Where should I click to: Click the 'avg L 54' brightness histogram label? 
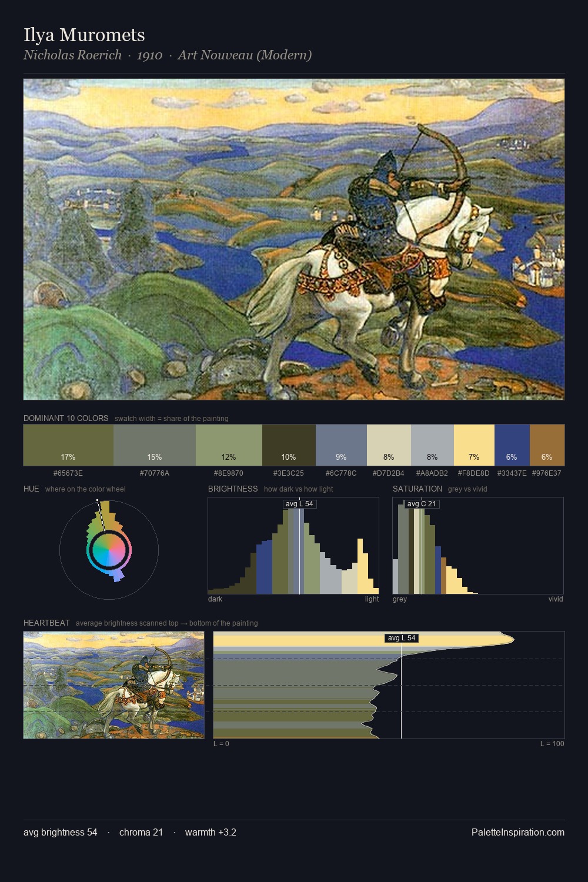pyautogui.click(x=299, y=504)
